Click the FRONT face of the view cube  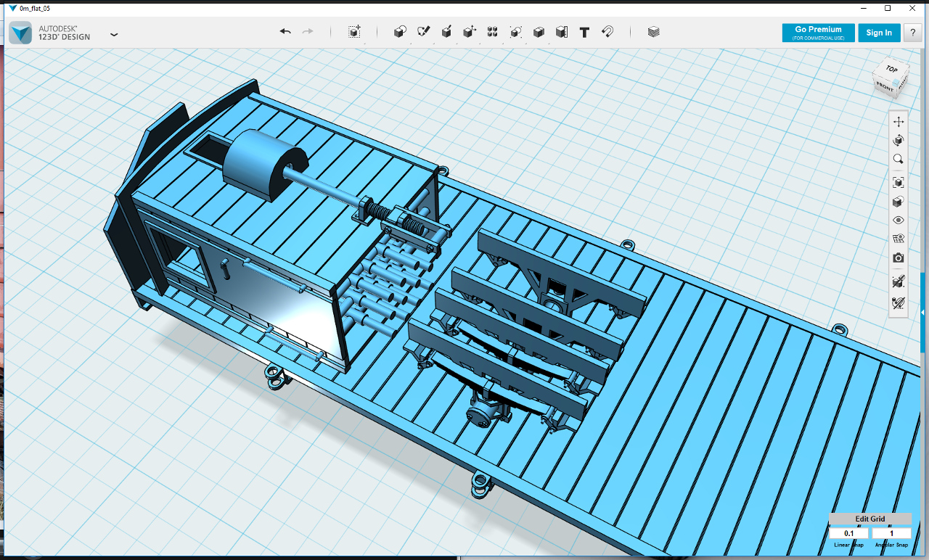(885, 86)
